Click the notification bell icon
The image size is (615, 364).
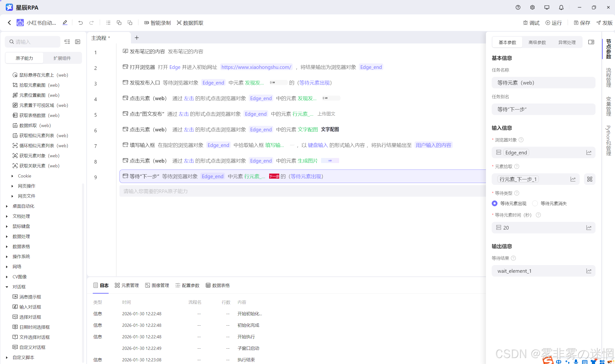(561, 7)
